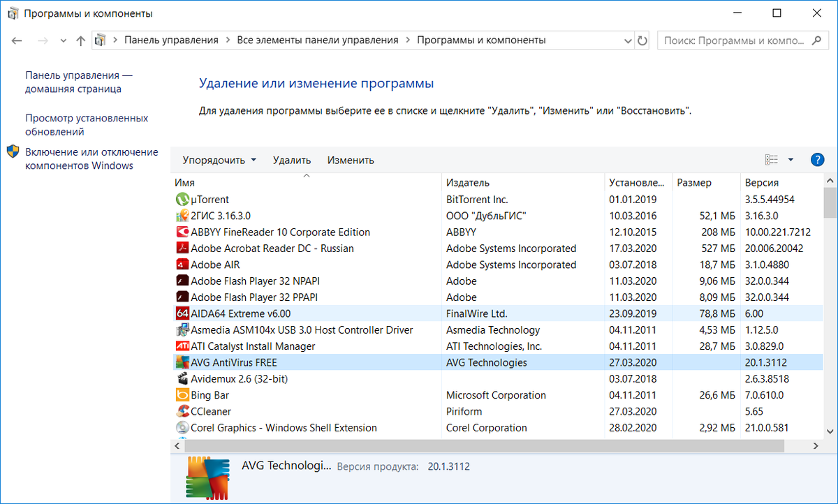Click the refresh address bar icon
The width and height of the screenshot is (838, 504).
point(642,40)
